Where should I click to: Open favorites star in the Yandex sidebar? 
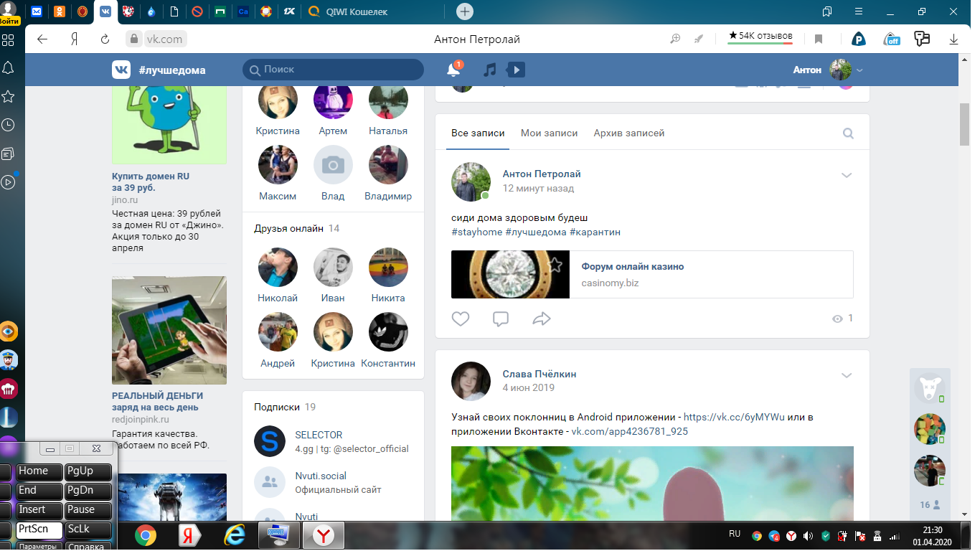(x=9, y=96)
